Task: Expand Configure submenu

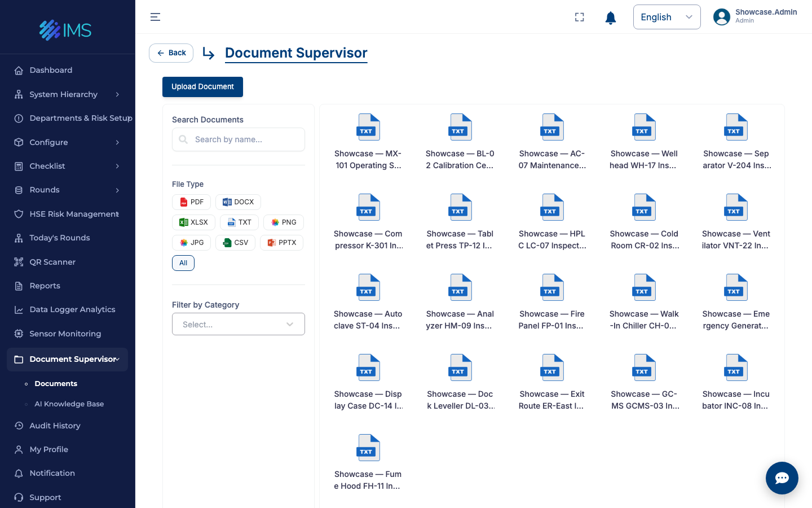Action: (68, 142)
